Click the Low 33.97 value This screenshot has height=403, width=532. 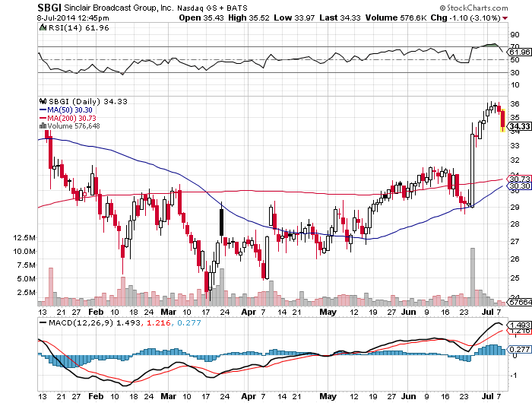(x=294, y=17)
